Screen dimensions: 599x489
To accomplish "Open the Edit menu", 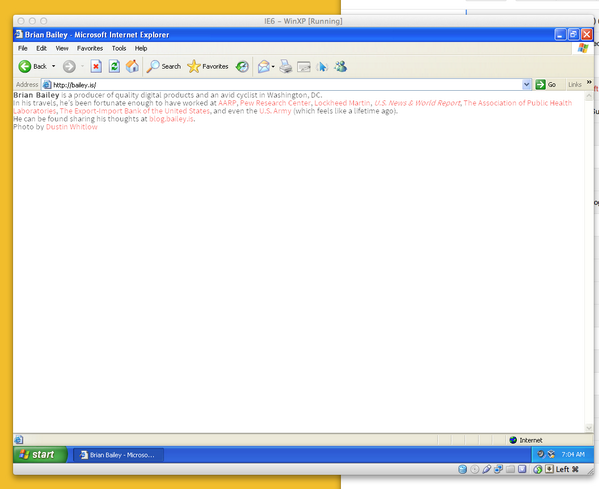I will pos(41,48).
